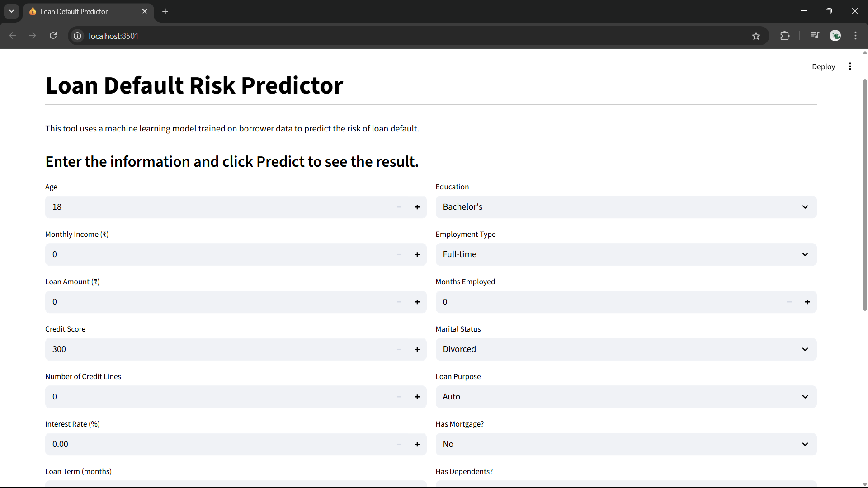The image size is (868, 488).
Task: Open the browser Extensions puzzle icon
Action: [785, 36]
